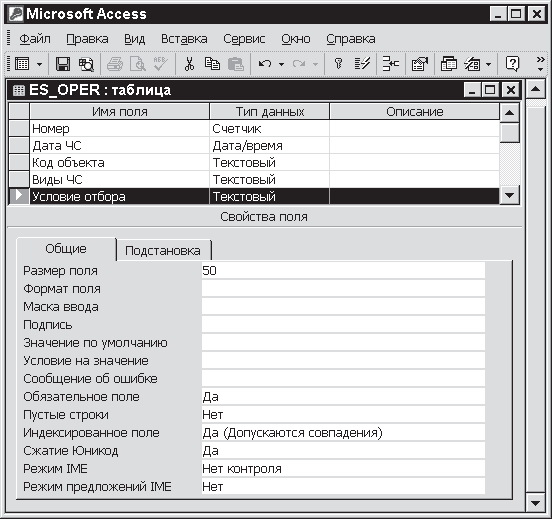Click the Cut scissors icon

pyautogui.click(x=189, y=64)
